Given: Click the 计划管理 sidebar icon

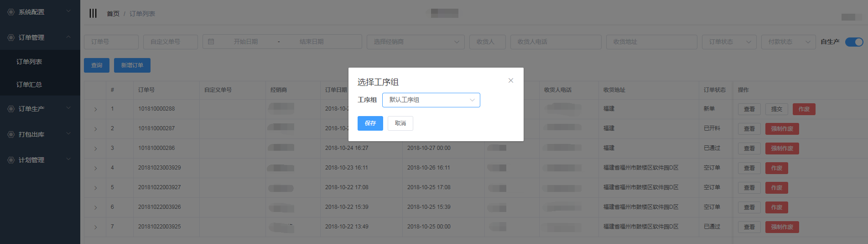Looking at the screenshot, I should [x=11, y=160].
